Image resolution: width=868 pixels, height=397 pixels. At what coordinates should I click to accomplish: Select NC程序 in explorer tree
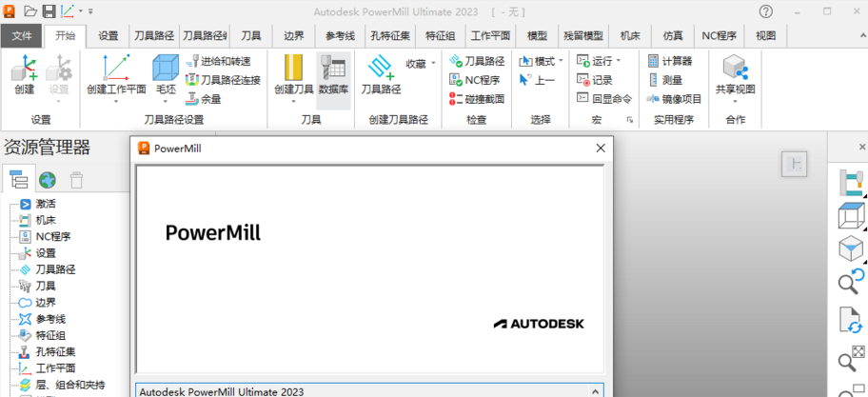pyautogui.click(x=45, y=236)
